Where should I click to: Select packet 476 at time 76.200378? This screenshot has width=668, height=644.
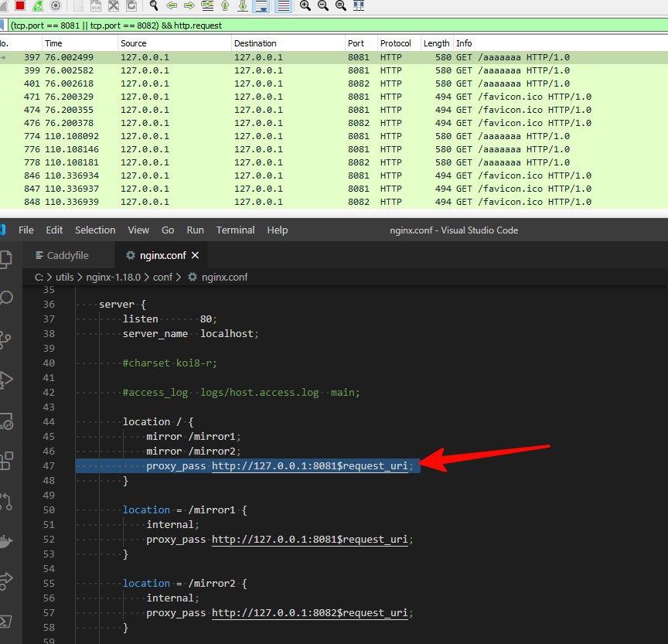(x=334, y=123)
